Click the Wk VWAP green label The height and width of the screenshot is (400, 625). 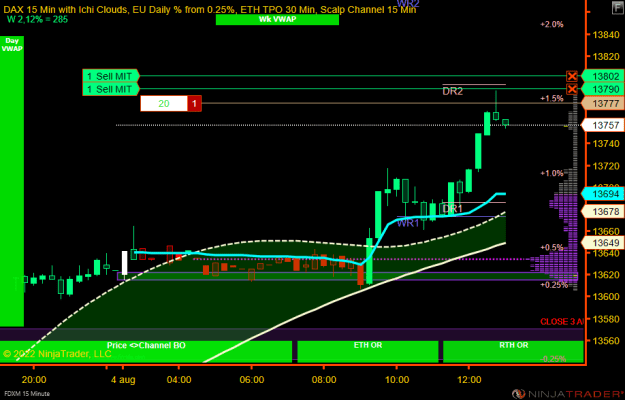277,19
